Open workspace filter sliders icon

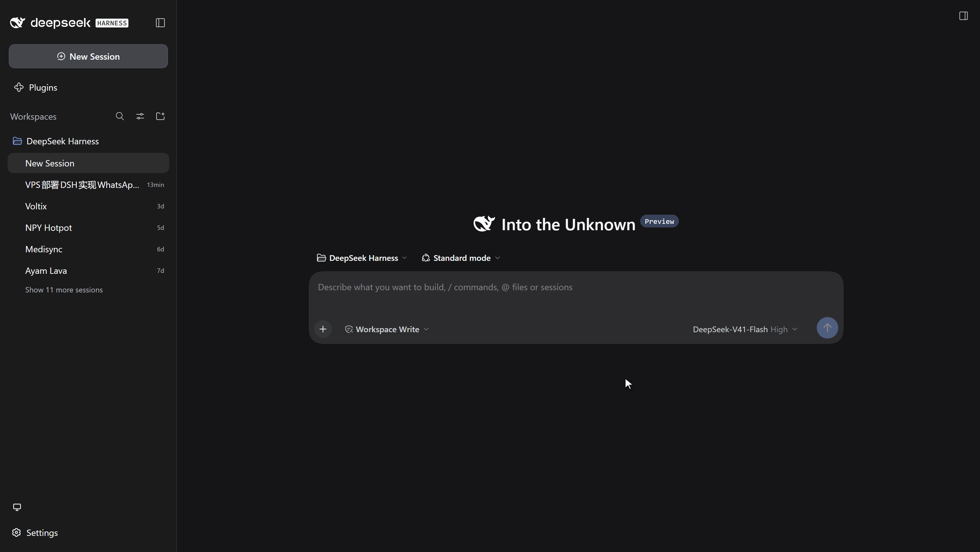140,117
